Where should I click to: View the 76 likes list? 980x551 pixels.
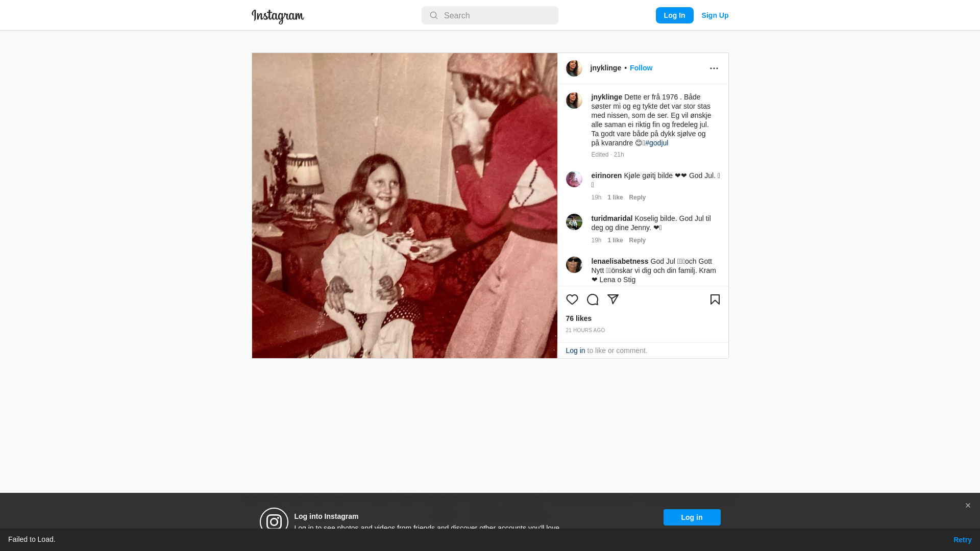[578, 318]
